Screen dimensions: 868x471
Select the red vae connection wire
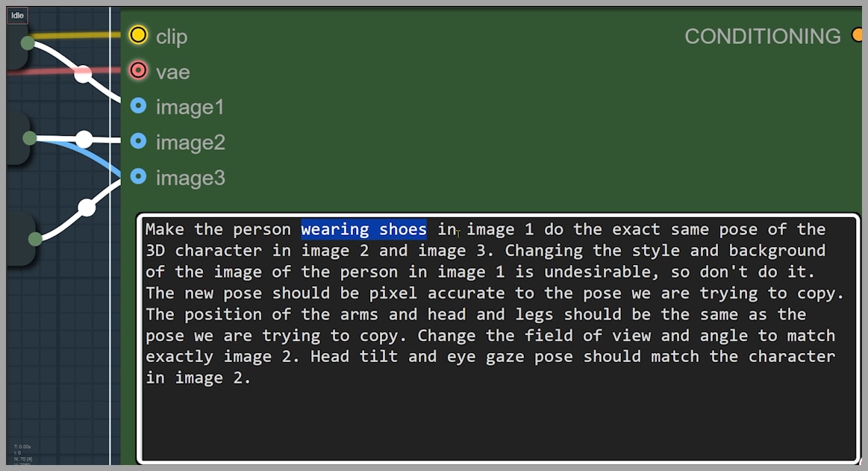tap(45, 72)
